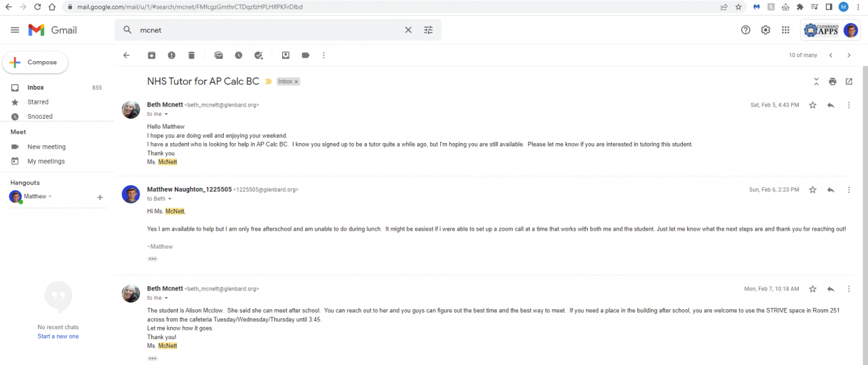Report the conversation as spam
Screen dimensions: 868x365
[x=172, y=56]
